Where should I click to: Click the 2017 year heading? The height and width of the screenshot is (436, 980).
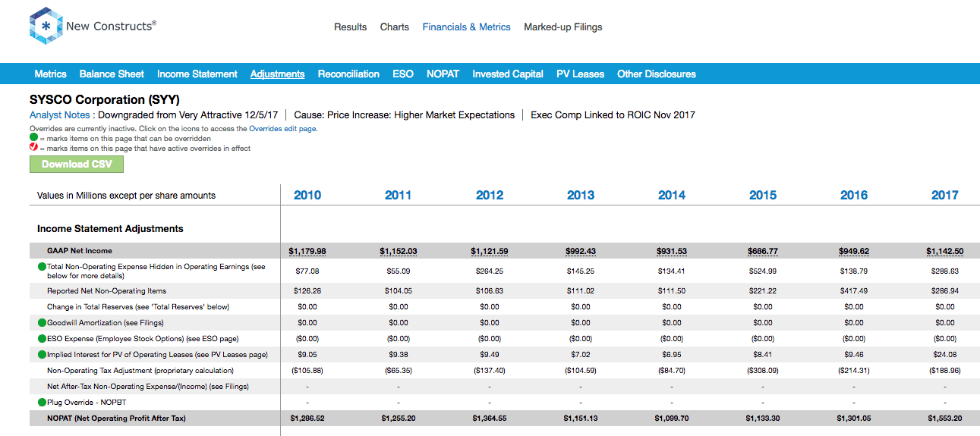click(945, 196)
